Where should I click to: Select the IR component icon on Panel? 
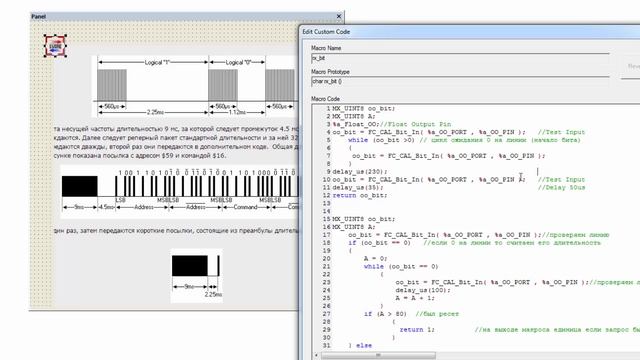[x=55, y=46]
